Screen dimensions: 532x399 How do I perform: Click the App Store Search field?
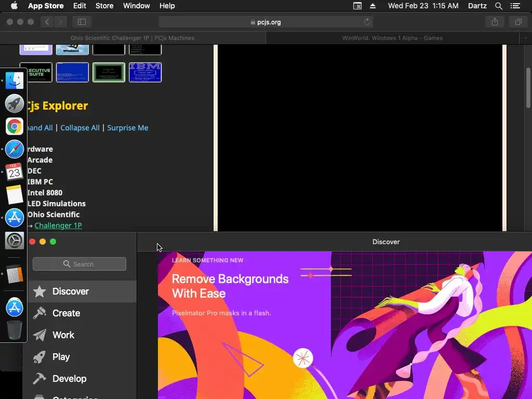click(79, 264)
